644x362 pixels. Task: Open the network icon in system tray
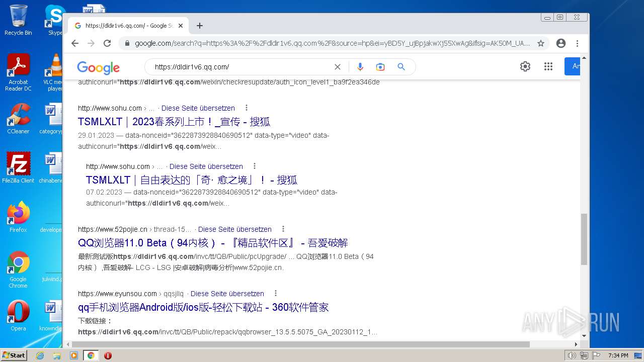point(584,355)
